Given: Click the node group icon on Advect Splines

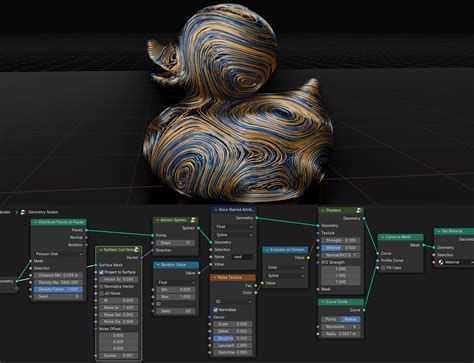Looking at the screenshot, I should pos(193,220).
